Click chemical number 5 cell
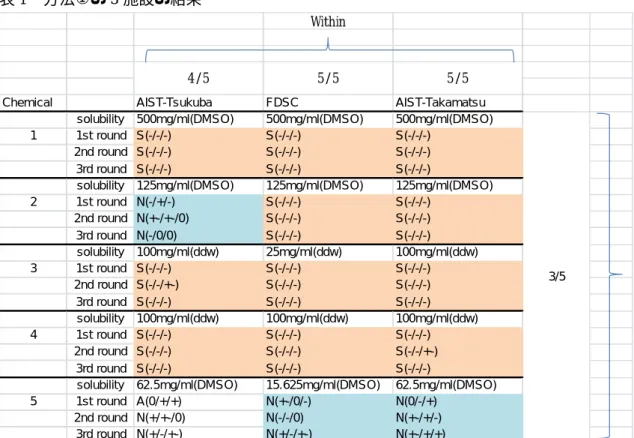The height and width of the screenshot is (438, 634). (x=33, y=401)
